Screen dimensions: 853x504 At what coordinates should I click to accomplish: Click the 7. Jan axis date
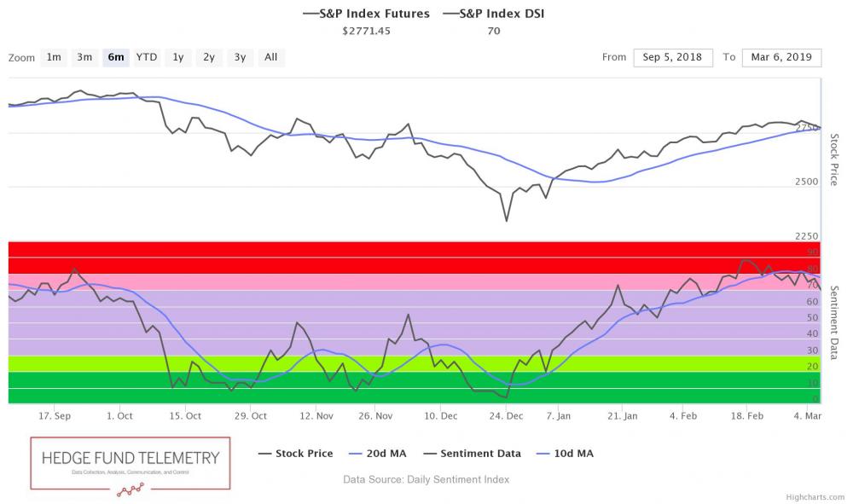pyautogui.click(x=559, y=416)
